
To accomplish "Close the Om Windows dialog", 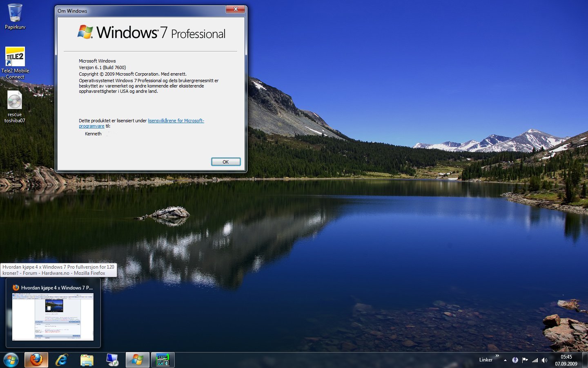I will 236,9.
